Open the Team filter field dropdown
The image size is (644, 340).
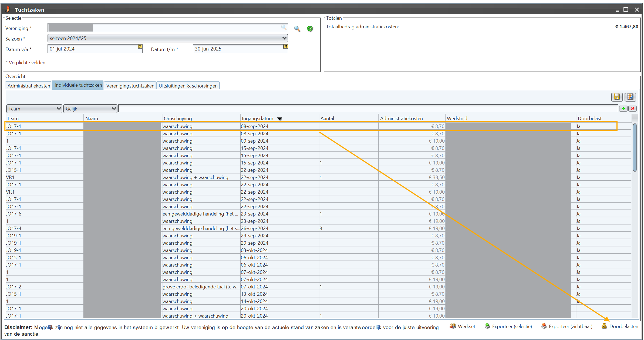tap(34, 109)
